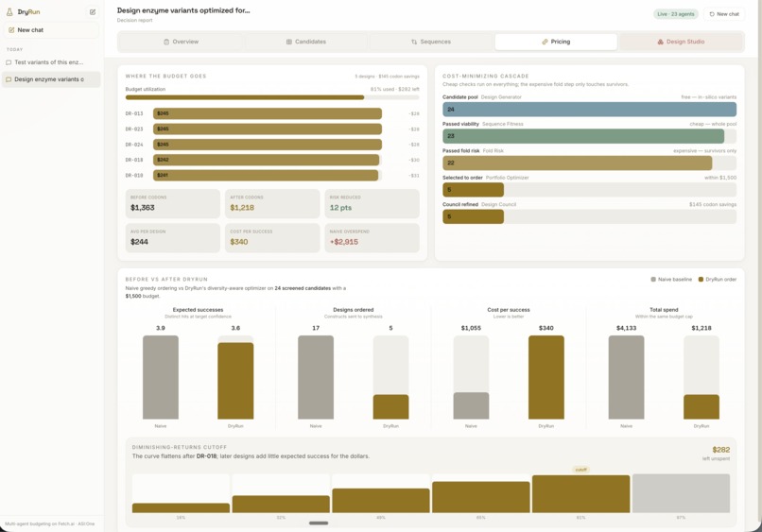Screen dimensions: 762x532
Task: Open 'Test variants of this enz...' chat
Action: point(51,62)
